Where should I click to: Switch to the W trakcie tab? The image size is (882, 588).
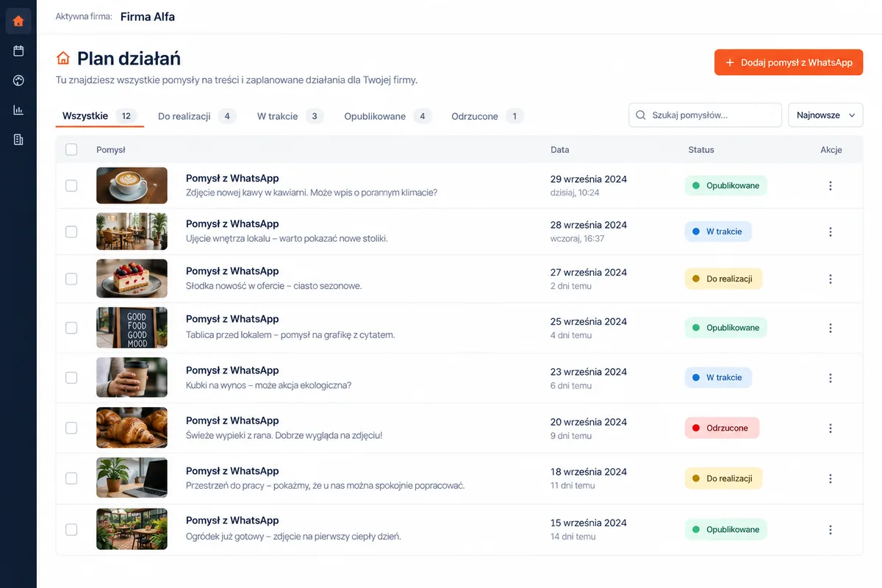tap(290, 116)
